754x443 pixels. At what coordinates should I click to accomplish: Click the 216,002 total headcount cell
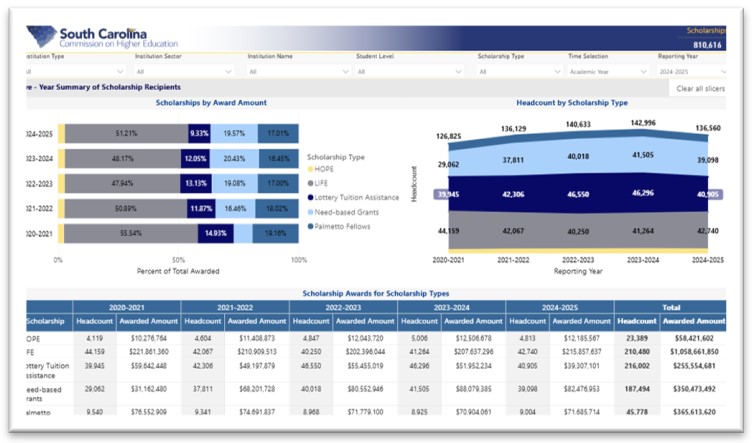coord(637,366)
